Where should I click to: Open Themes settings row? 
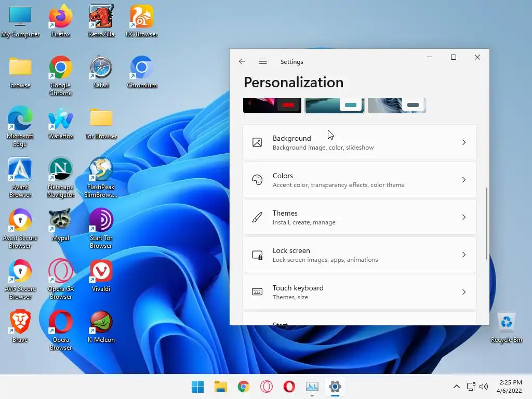pos(360,217)
